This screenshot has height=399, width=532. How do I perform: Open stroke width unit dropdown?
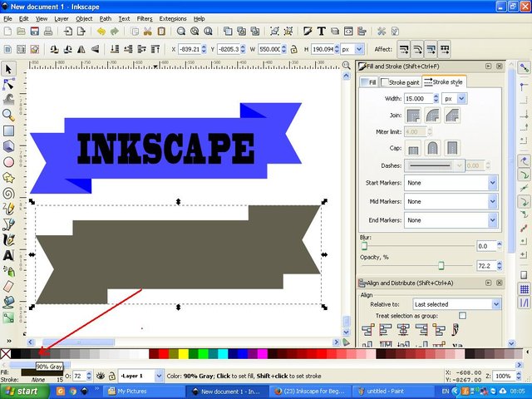[x=455, y=99]
